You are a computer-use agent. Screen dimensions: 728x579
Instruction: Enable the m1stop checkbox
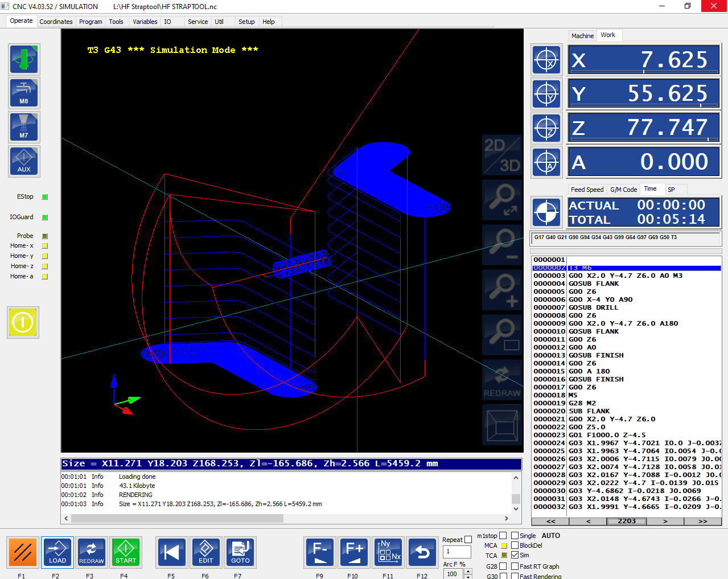(503, 536)
